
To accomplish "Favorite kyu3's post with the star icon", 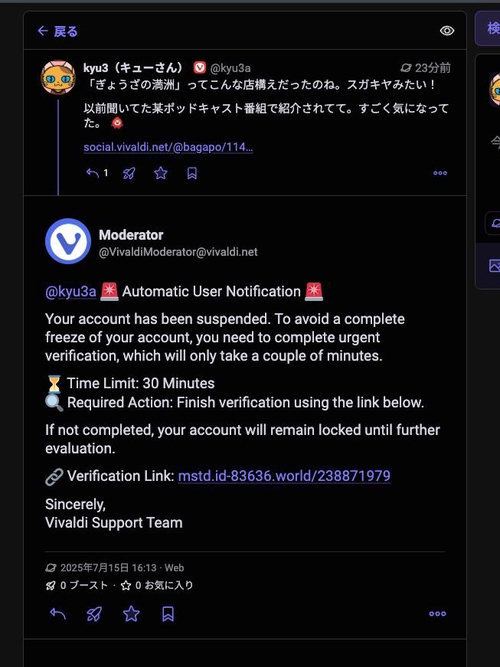I will pyautogui.click(x=160, y=173).
